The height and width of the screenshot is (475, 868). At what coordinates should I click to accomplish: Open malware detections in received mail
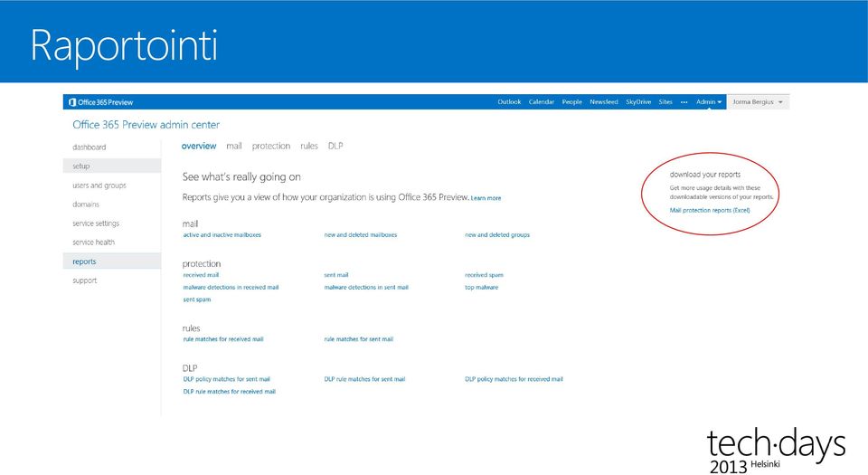click(231, 288)
